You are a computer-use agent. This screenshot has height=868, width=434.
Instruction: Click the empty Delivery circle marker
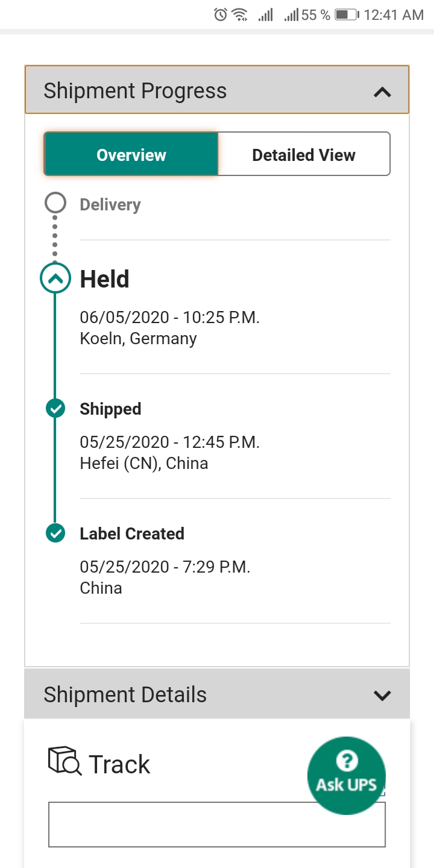tap(55, 203)
